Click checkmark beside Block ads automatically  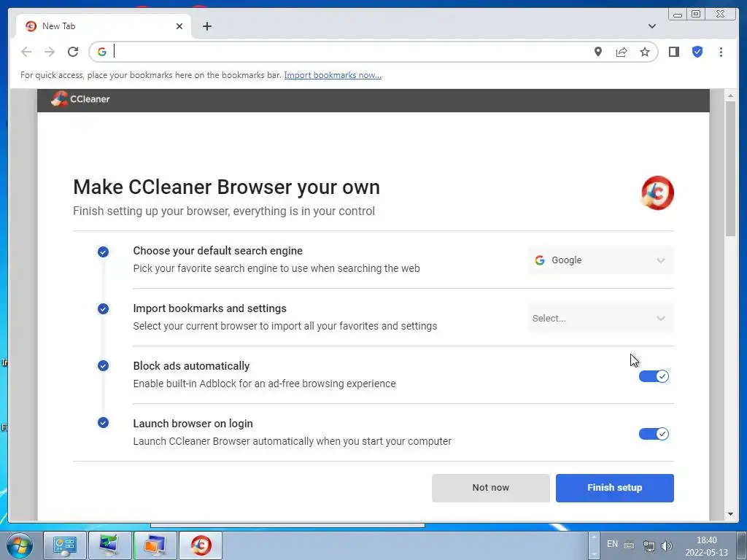[103, 366]
